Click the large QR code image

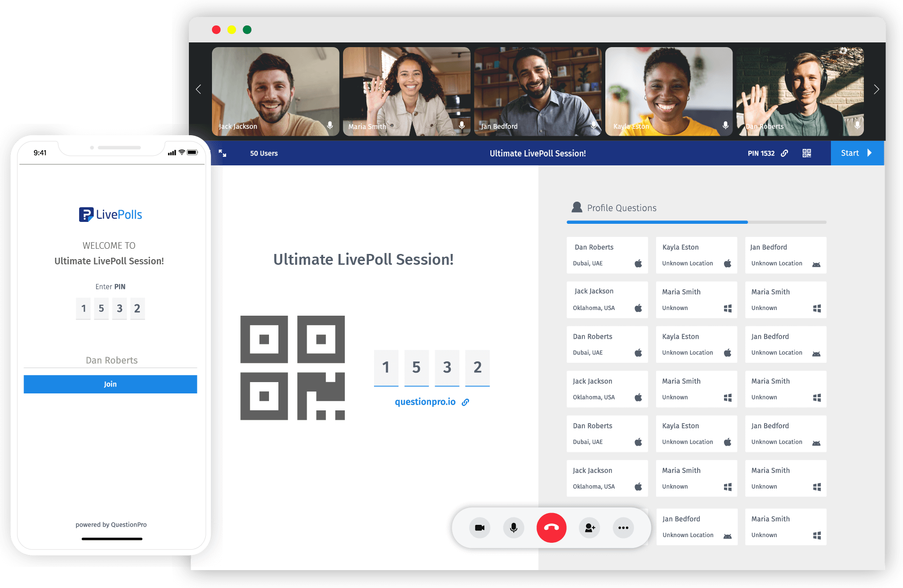293,367
